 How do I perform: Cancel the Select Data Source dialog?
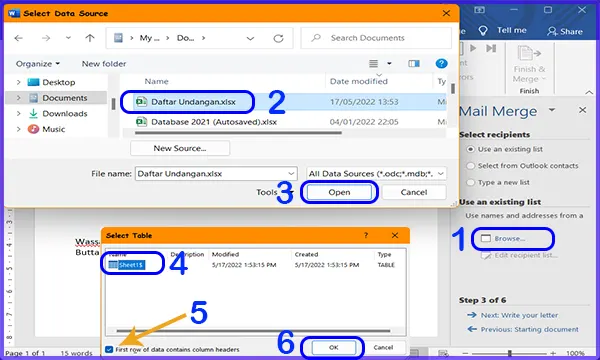point(414,192)
